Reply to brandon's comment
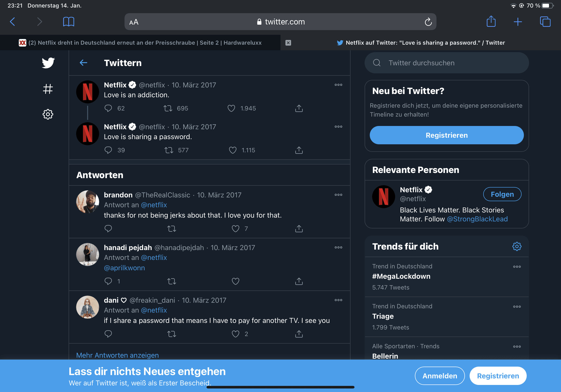 [x=108, y=228]
